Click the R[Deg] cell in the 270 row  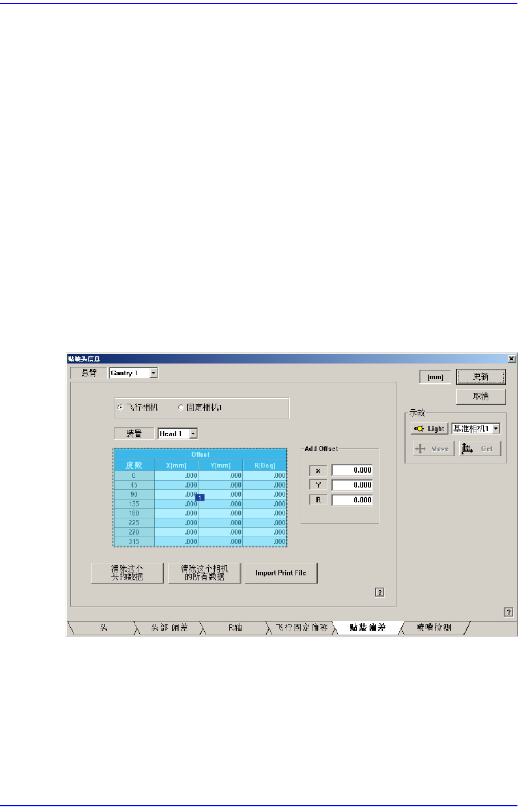point(265,532)
